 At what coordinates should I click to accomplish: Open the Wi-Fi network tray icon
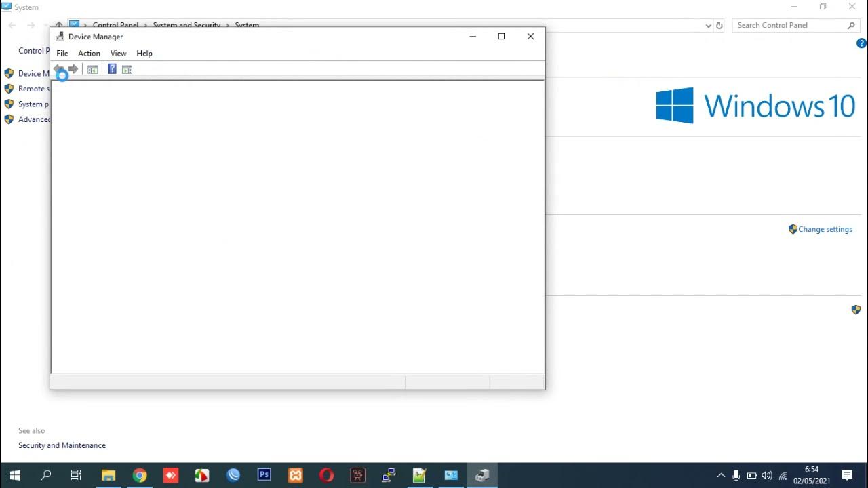pyautogui.click(x=783, y=475)
